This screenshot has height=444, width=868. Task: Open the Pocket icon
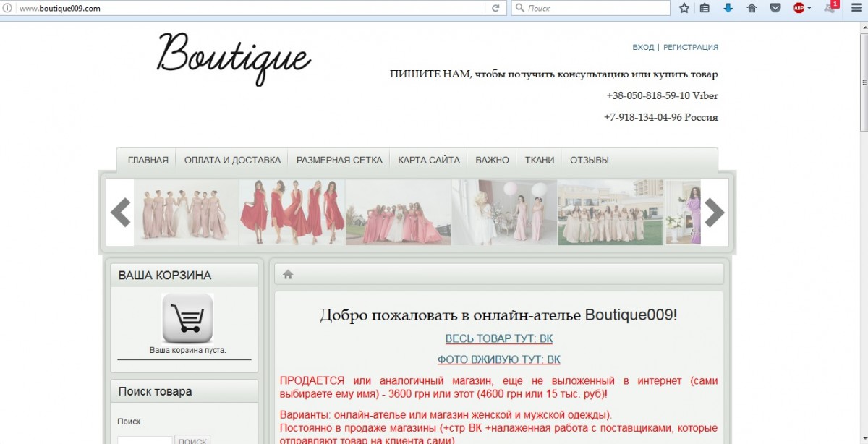775,8
